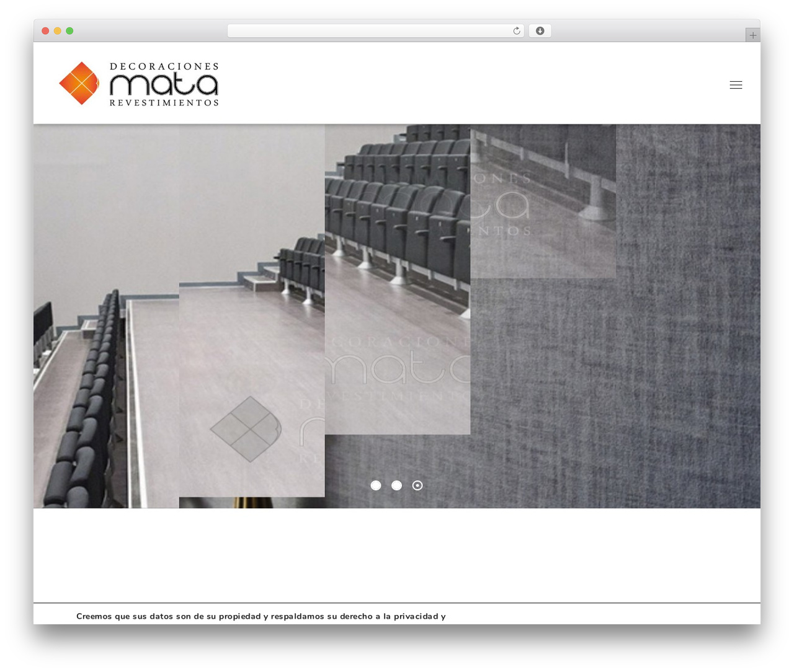
Task: Close the window with the red button
Action: click(x=45, y=31)
